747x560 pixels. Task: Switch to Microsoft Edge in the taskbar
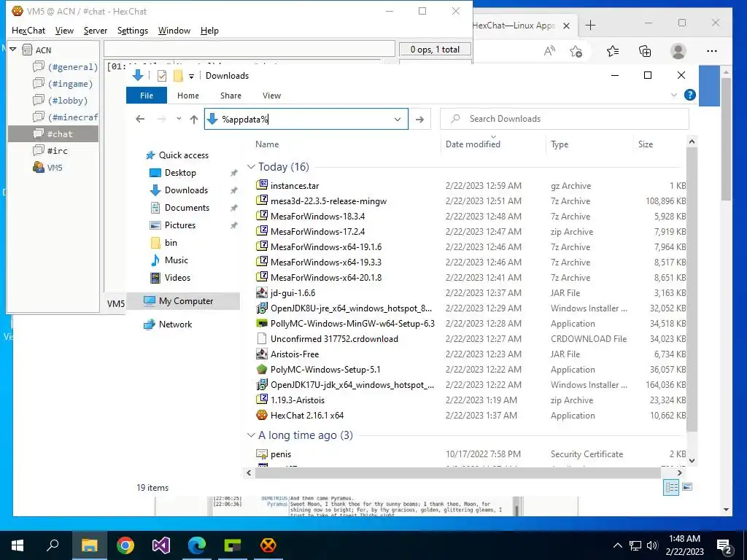coord(197,545)
